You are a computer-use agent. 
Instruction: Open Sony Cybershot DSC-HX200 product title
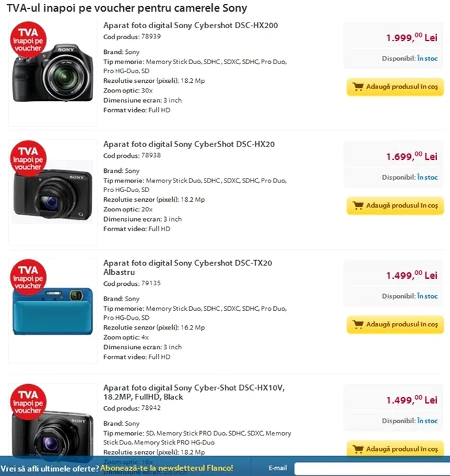click(190, 26)
